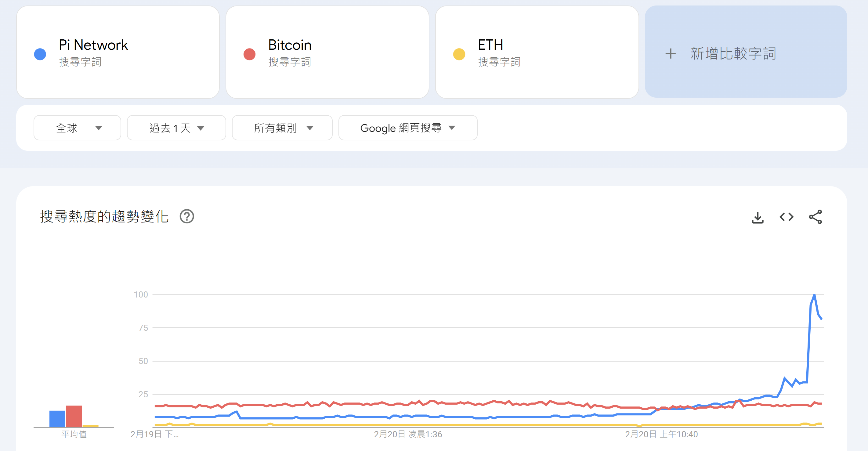868x451 pixels.
Task: Click the plus icon for 新增比較字詞
Action: (671, 54)
